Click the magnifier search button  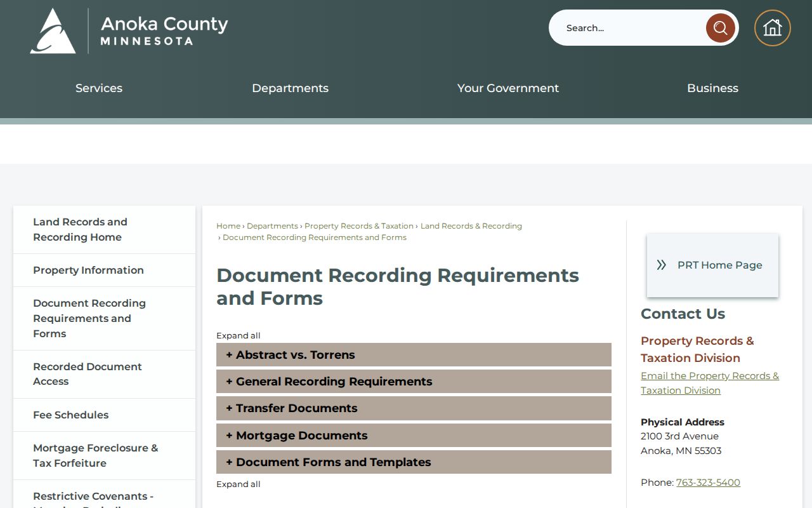(721, 28)
